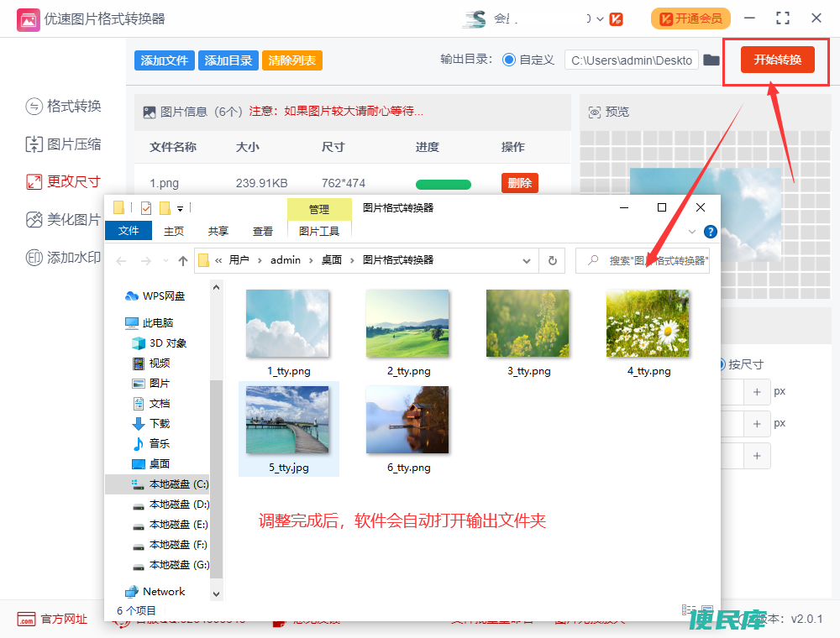Open the 美化图片 beautify section
The height and width of the screenshot is (638, 840).
coord(63,219)
